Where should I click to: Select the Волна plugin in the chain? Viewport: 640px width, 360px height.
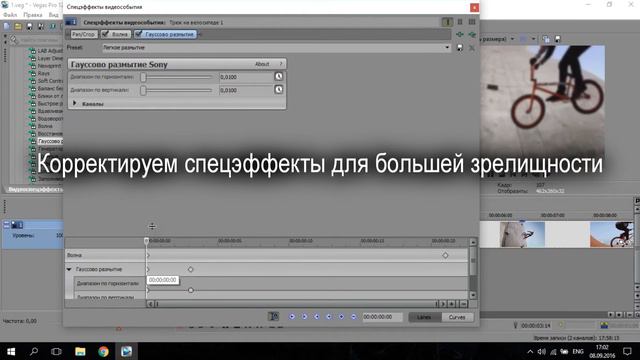pyautogui.click(x=120, y=34)
